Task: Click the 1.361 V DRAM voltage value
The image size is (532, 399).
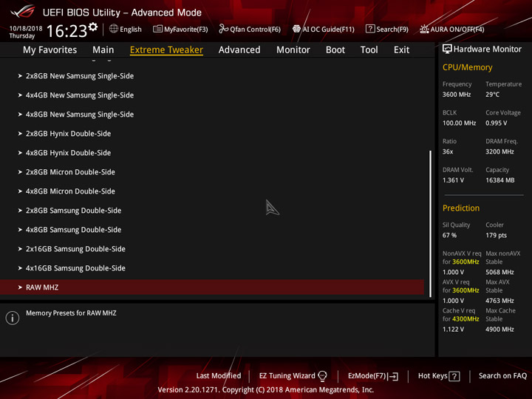Action: pos(453,180)
